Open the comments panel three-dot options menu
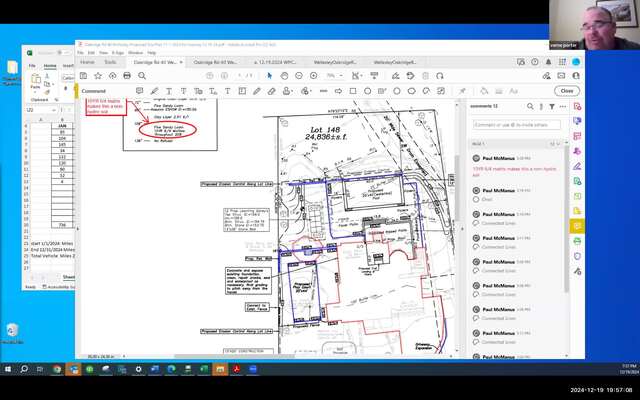 tap(562, 106)
